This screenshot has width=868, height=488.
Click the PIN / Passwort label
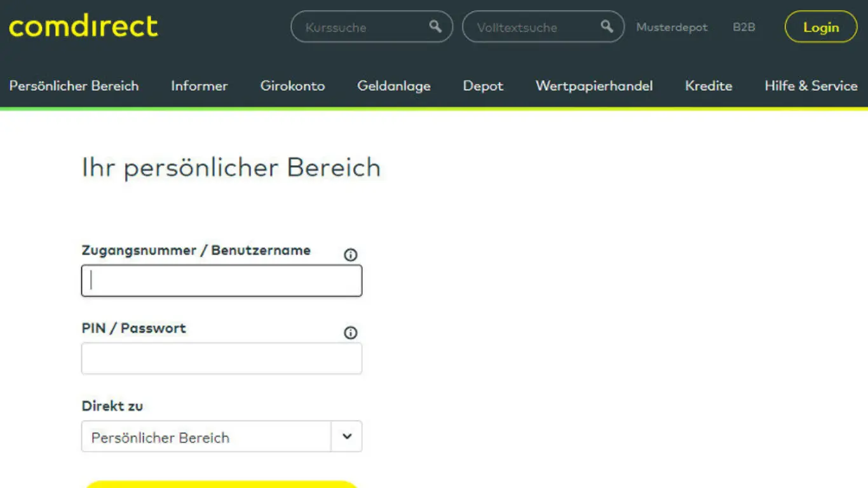pyautogui.click(x=134, y=329)
